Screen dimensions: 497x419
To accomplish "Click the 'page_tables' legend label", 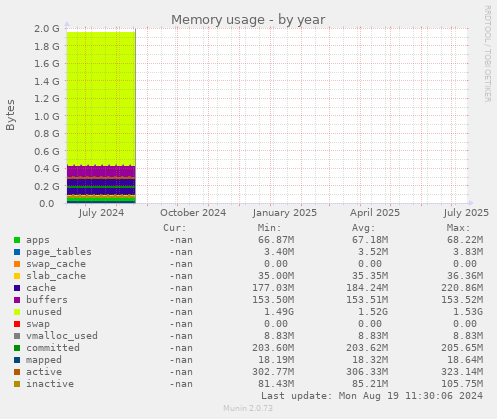I will pos(59,252).
